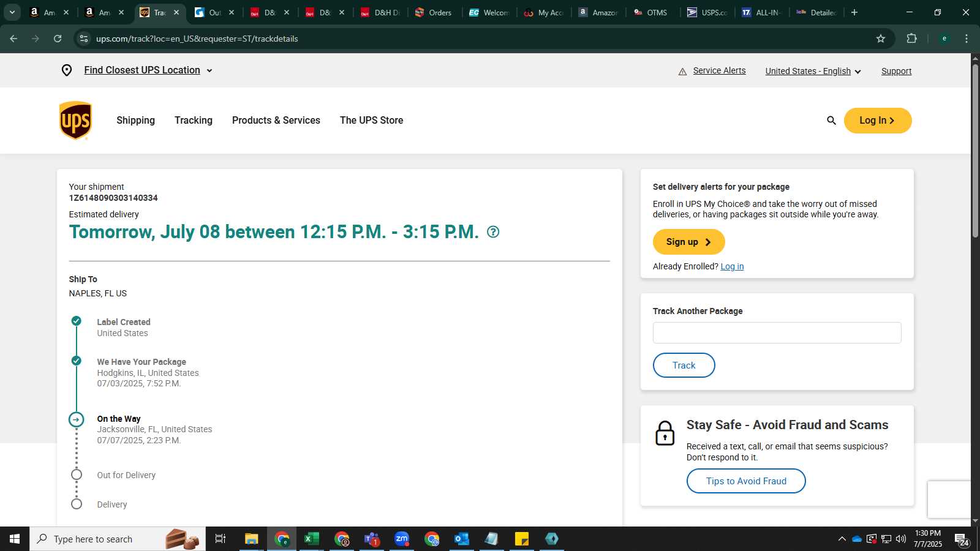The image size is (980, 551).
Task: Switch to the ALL-IN browser tab
Action: [x=763, y=12]
